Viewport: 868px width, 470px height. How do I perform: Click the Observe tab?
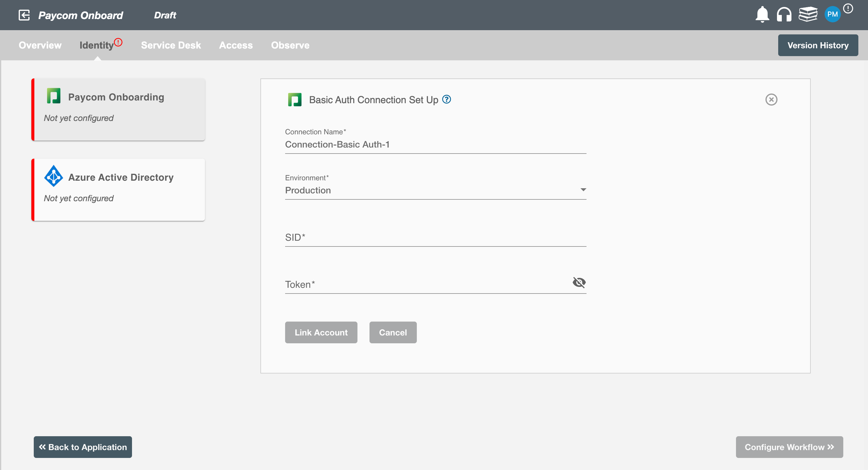[x=291, y=45]
